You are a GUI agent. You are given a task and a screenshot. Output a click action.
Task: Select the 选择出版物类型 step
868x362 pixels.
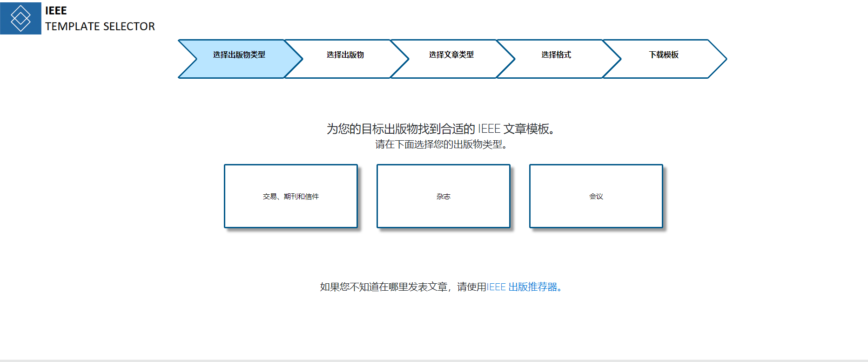tap(239, 59)
